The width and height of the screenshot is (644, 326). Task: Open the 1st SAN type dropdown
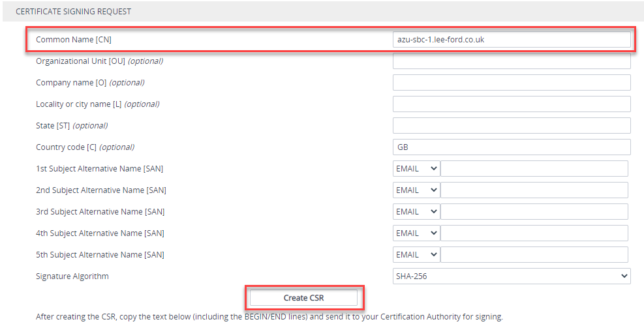click(x=416, y=169)
